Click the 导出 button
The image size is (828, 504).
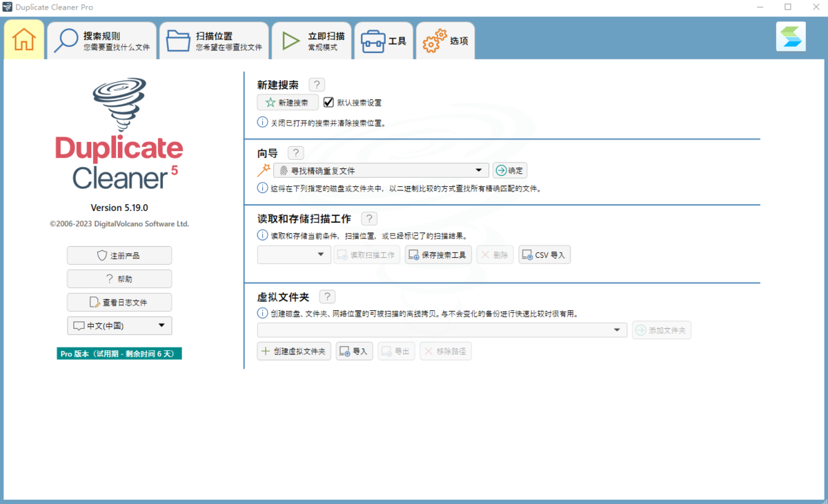396,351
